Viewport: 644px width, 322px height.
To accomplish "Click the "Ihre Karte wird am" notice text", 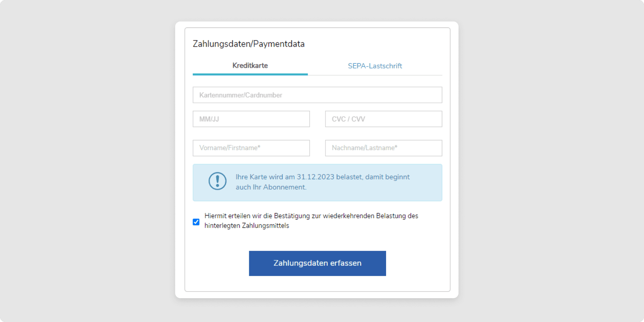I will pyautogui.click(x=265, y=177).
